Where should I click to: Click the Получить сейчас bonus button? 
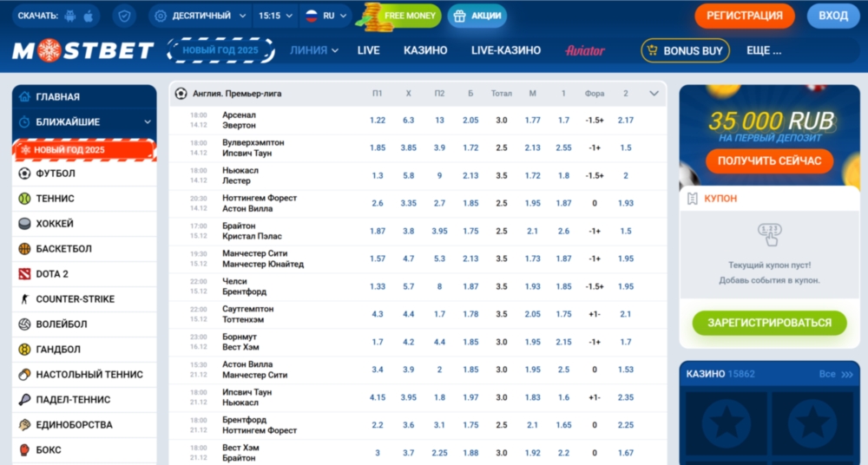pyautogui.click(x=769, y=161)
